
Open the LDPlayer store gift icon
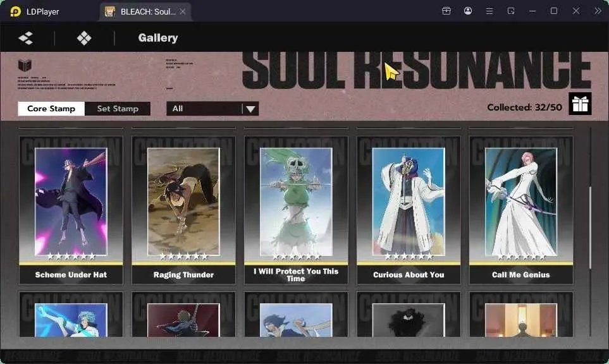pyautogui.click(x=446, y=11)
